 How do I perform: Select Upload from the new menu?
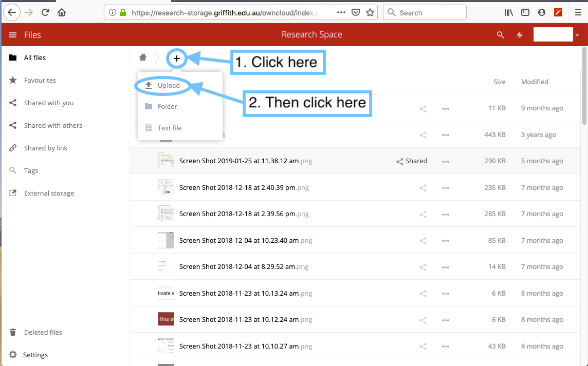tap(169, 85)
